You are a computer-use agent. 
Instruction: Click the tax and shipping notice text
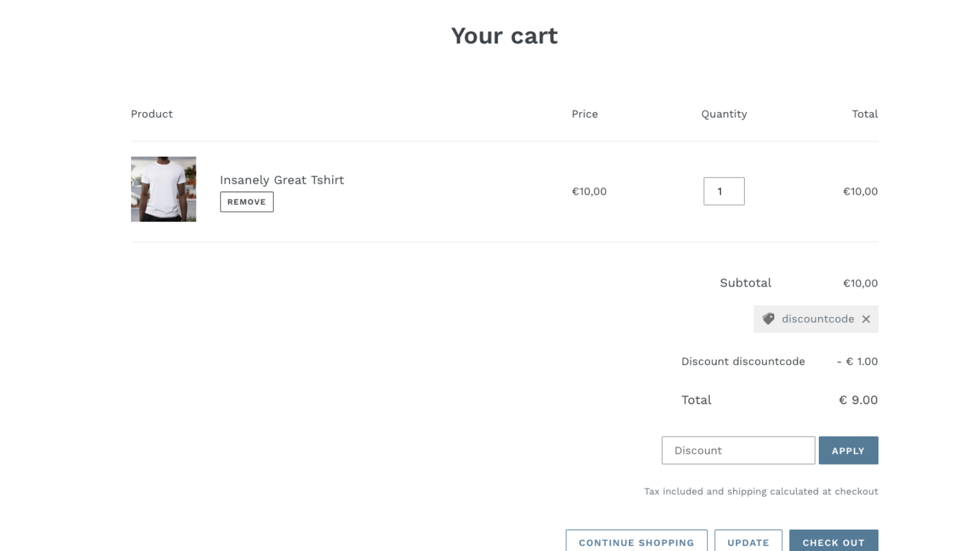[761, 491]
